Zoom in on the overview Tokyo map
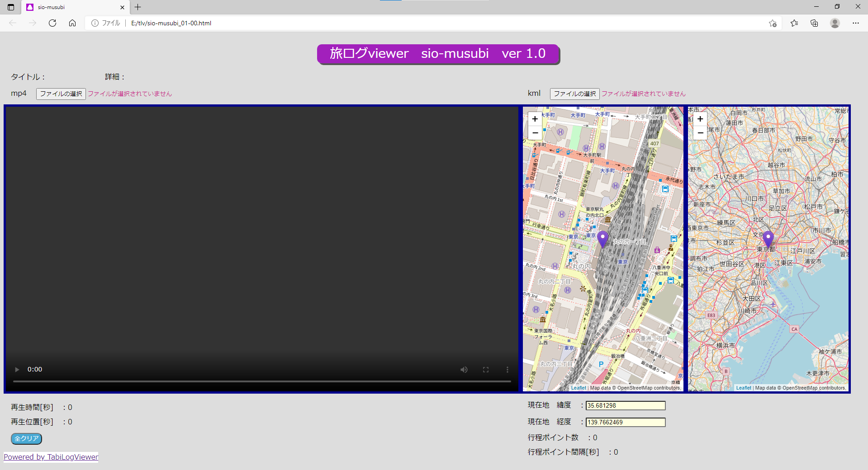868x470 pixels. tap(700, 119)
